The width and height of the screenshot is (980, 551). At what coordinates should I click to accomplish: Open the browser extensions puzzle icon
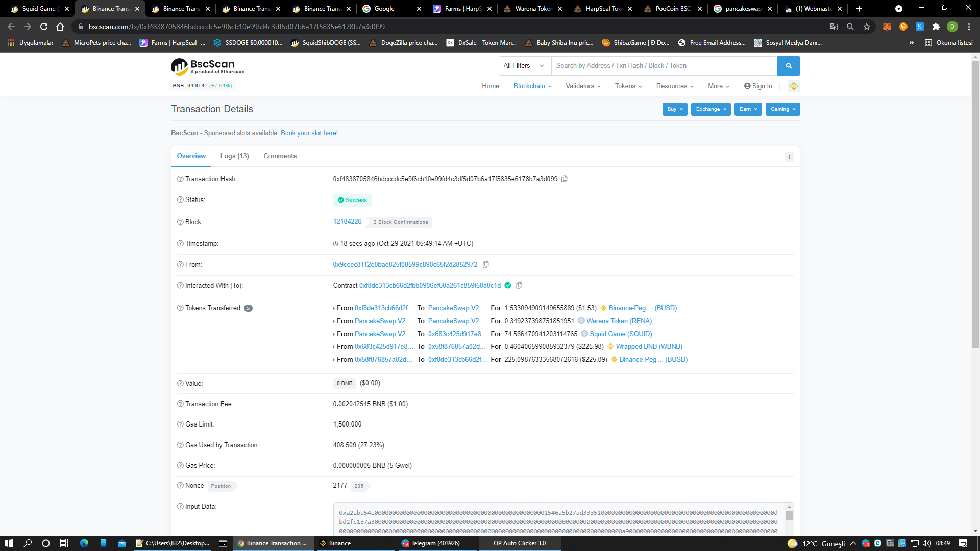pos(936,27)
